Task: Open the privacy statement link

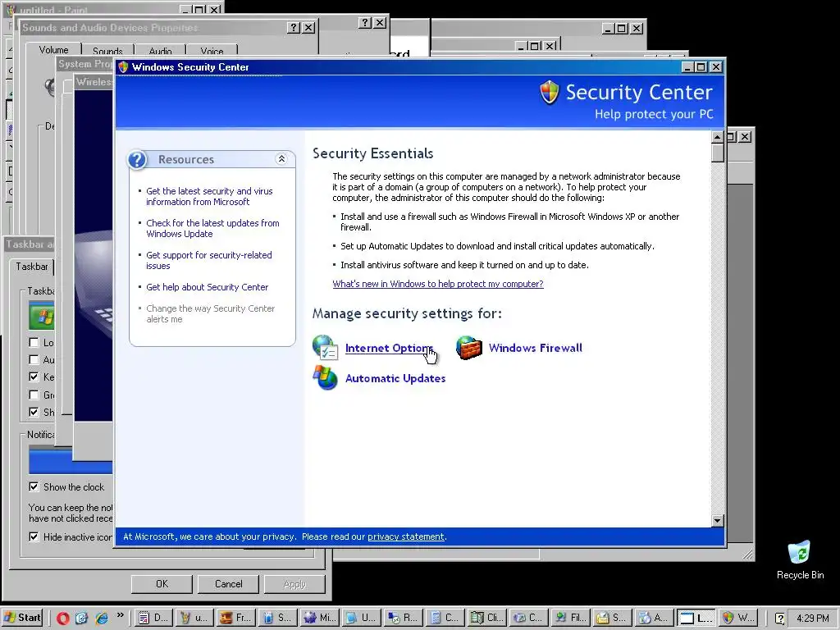Action: coord(405,536)
